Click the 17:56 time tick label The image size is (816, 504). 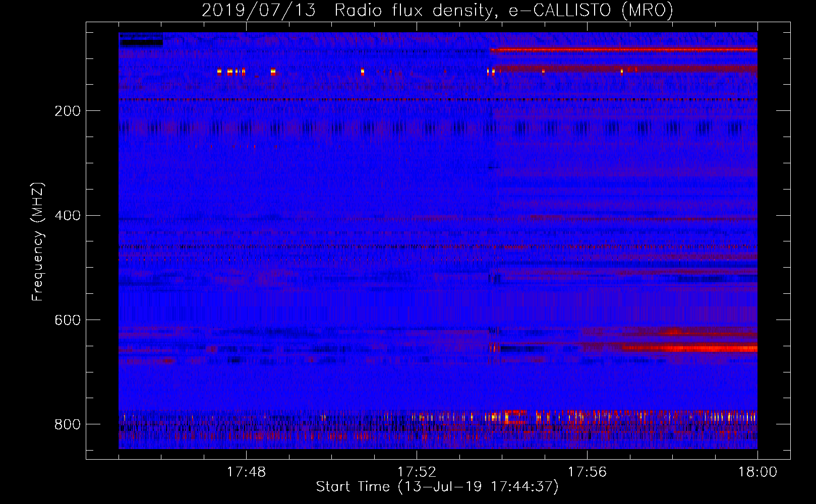tap(587, 472)
